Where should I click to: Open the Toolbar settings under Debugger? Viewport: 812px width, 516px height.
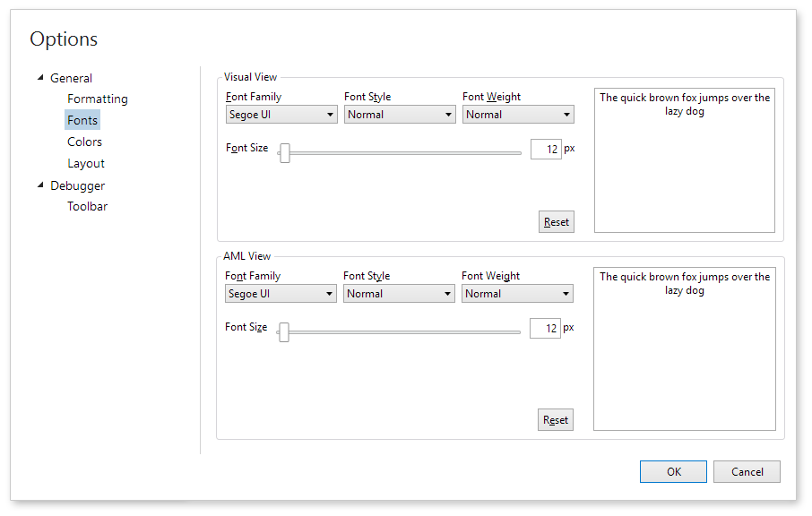[x=87, y=206]
